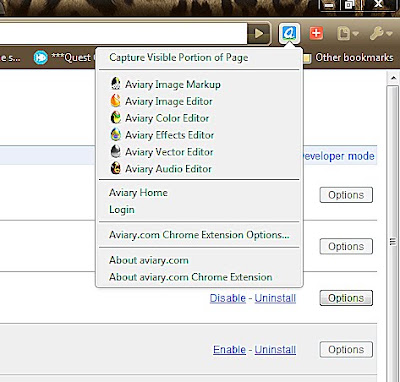Click the Aviary Vector Editor egg icon
400x382 pixels.
115,152
